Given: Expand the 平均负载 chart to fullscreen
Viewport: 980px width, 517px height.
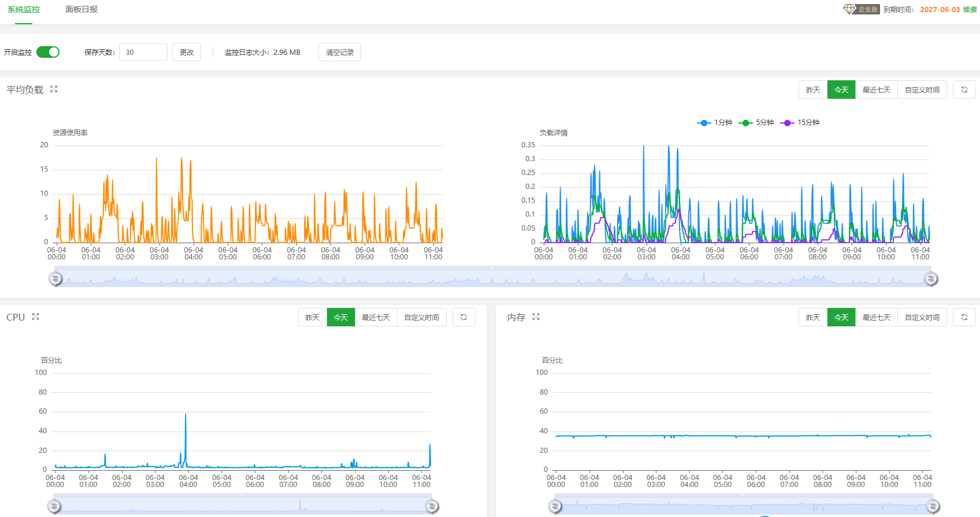Looking at the screenshot, I should pos(54,90).
